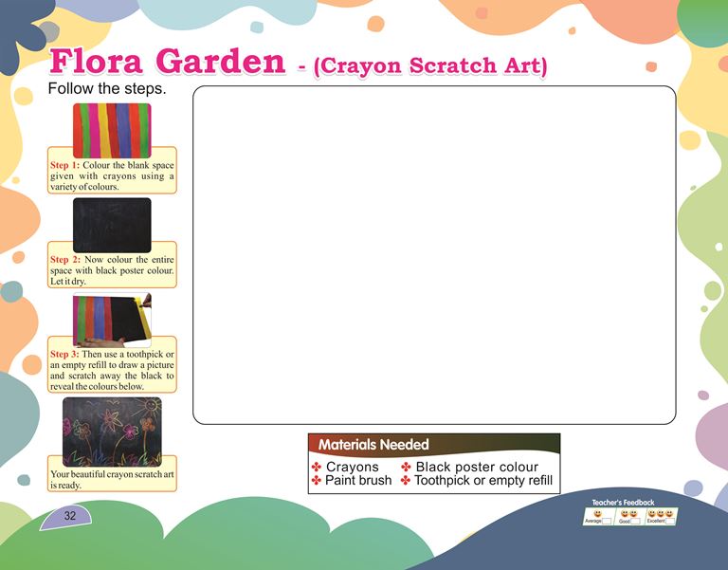Click the Excellent label
This screenshot has height=570, width=728.
656,521
